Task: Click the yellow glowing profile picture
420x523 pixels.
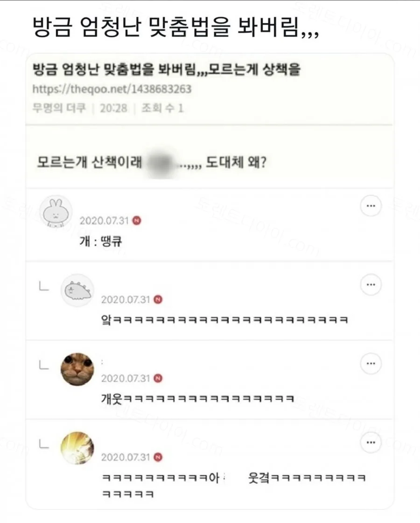Action: pos(77,448)
